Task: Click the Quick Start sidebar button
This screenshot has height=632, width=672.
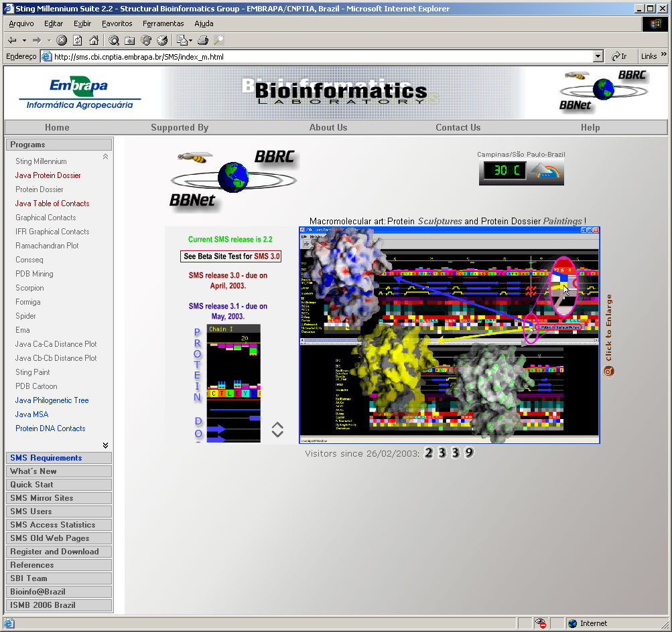Action: [x=59, y=485]
